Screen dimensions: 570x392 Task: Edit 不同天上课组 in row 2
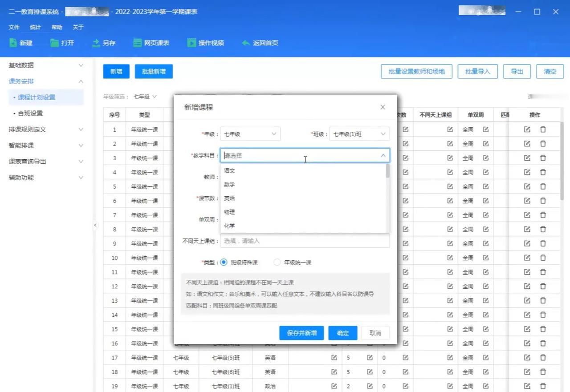point(450,144)
